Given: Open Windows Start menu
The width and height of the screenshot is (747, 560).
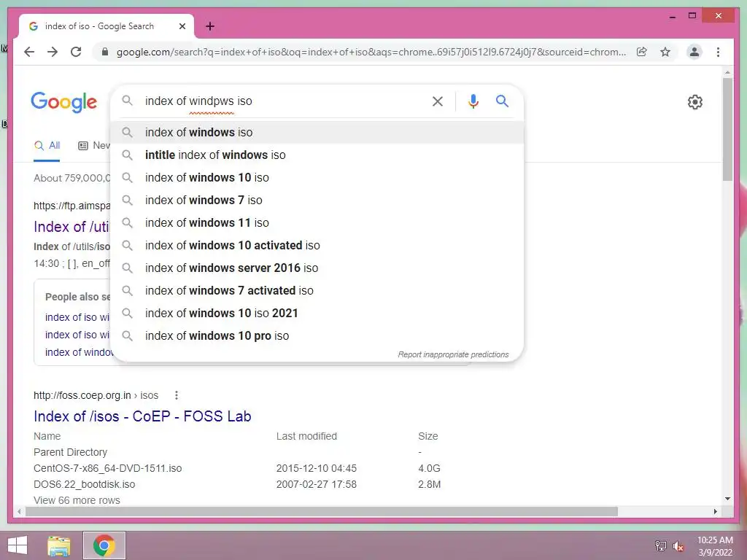Looking at the screenshot, I should pos(18,545).
